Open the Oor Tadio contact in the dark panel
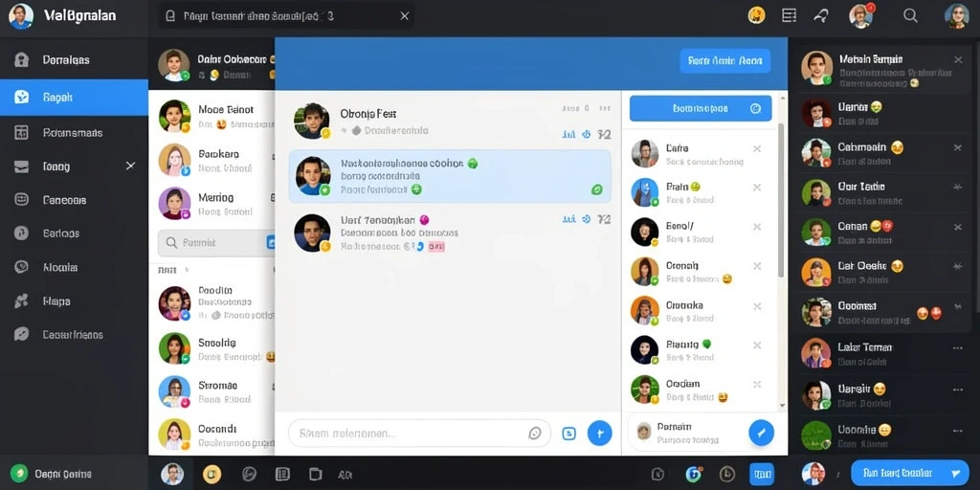Image resolution: width=980 pixels, height=490 pixels. [x=883, y=193]
